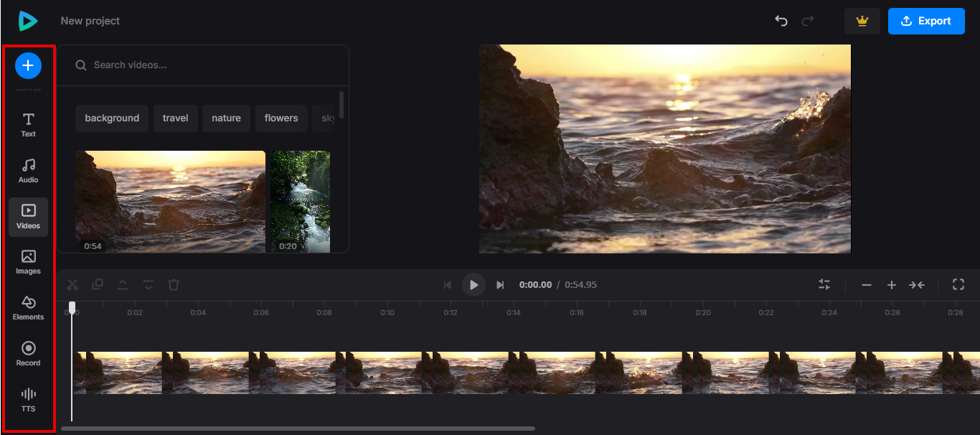Split the clip with the scissors tool
980x435 pixels.
(x=72, y=284)
